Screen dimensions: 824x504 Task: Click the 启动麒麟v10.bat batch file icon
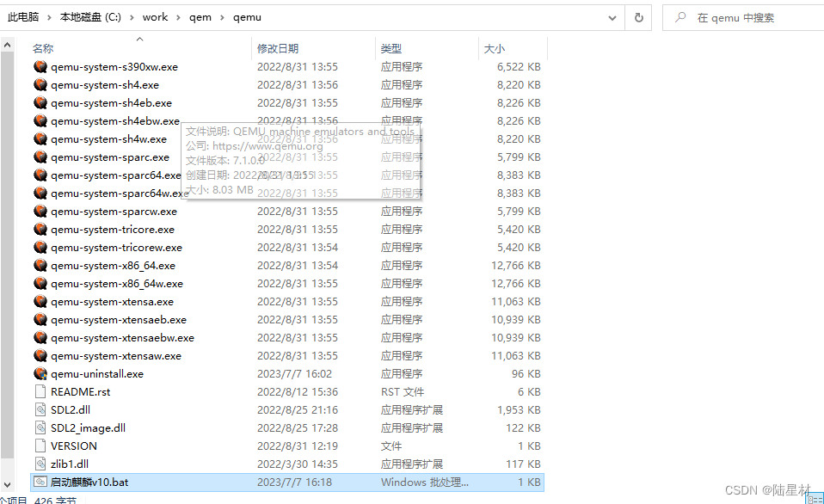(40, 482)
